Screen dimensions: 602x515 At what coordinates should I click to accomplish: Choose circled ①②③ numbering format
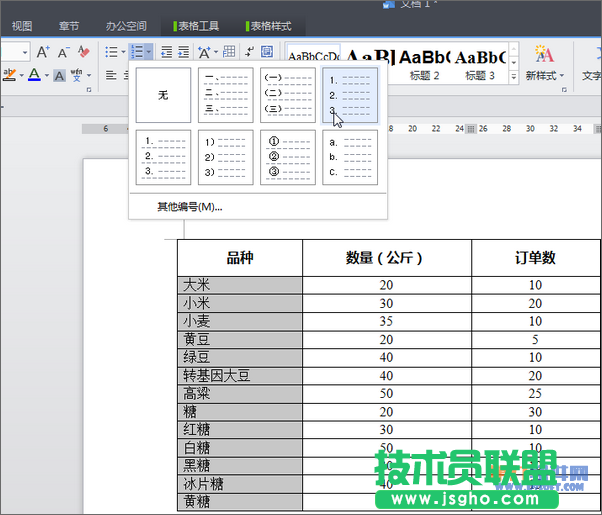(288, 157)
